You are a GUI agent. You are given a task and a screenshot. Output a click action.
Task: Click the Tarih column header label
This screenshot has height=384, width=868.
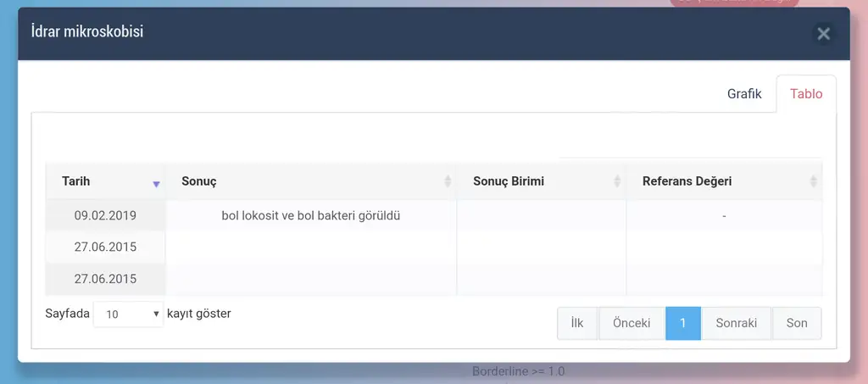coord(76,181)
